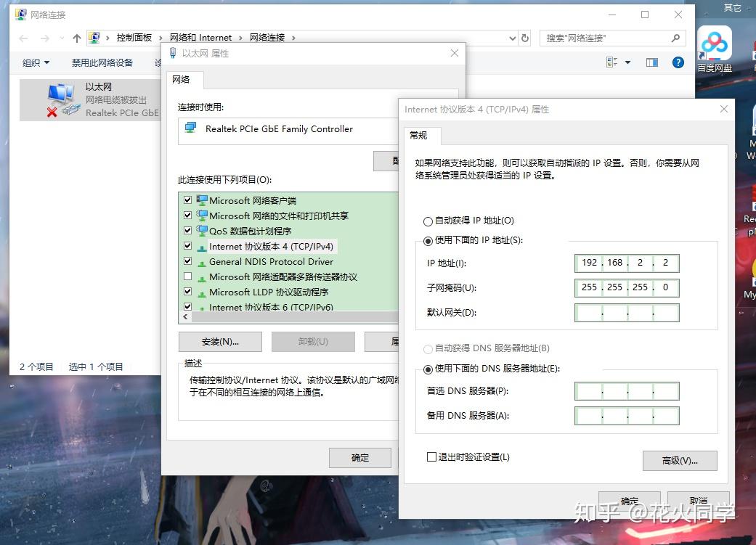Uncheck QoS 数据包计划程序
This screenshot has width=756, height=545.
coord(187,231)
